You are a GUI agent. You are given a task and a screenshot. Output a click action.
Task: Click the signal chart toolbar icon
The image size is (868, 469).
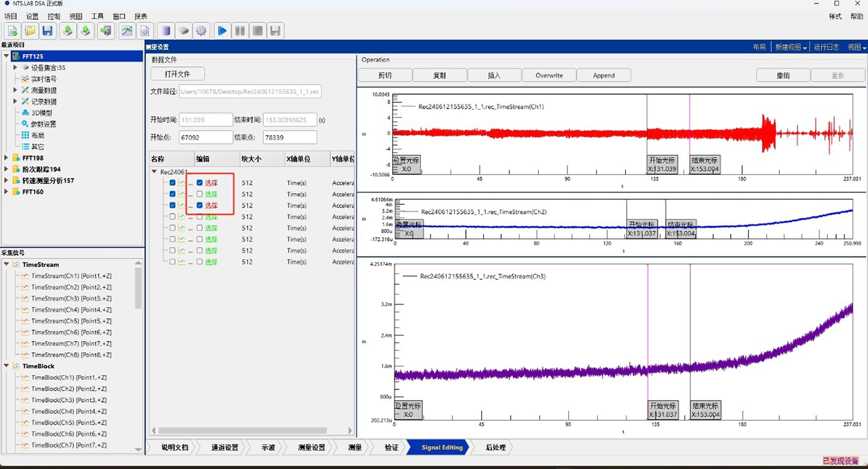pyautogui.click(x=127, y=30)
